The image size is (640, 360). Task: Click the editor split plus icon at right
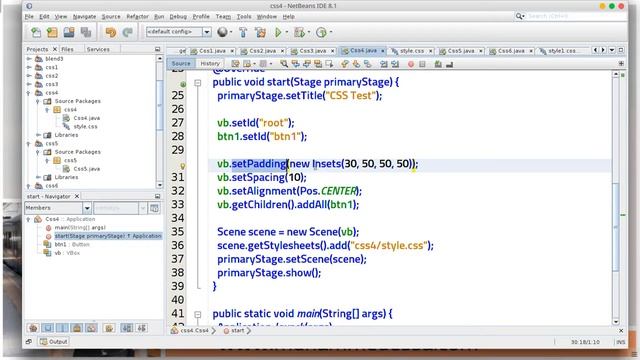point(621,64)
